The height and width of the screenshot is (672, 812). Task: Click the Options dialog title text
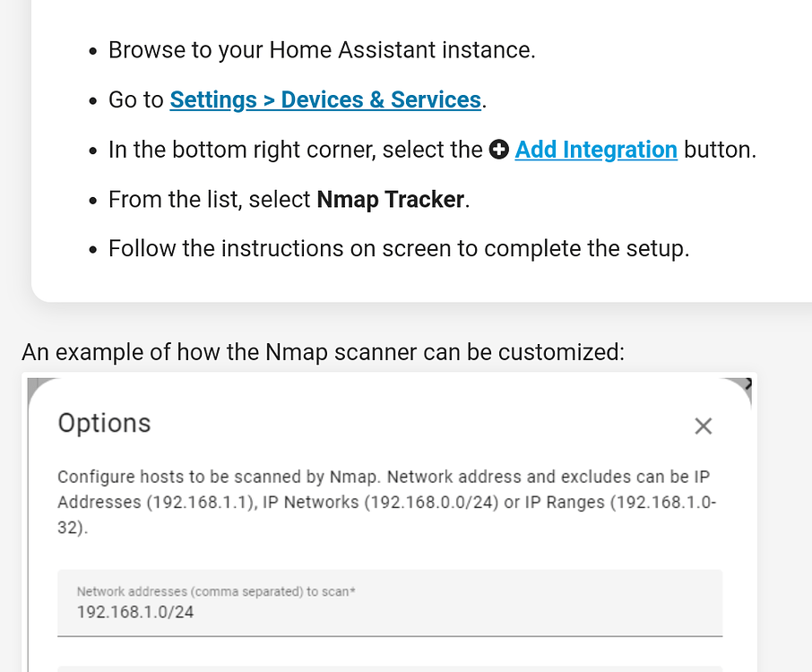point(103,424)
